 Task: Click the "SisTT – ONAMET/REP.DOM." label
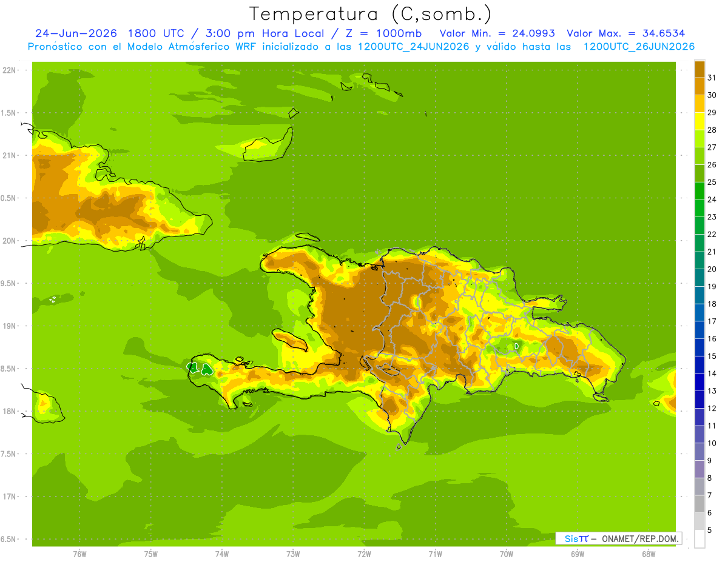tap(619, 538)
